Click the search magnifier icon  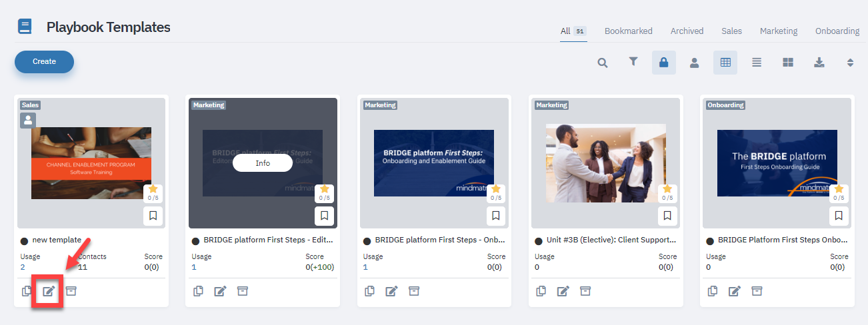[x=603, y=63]
